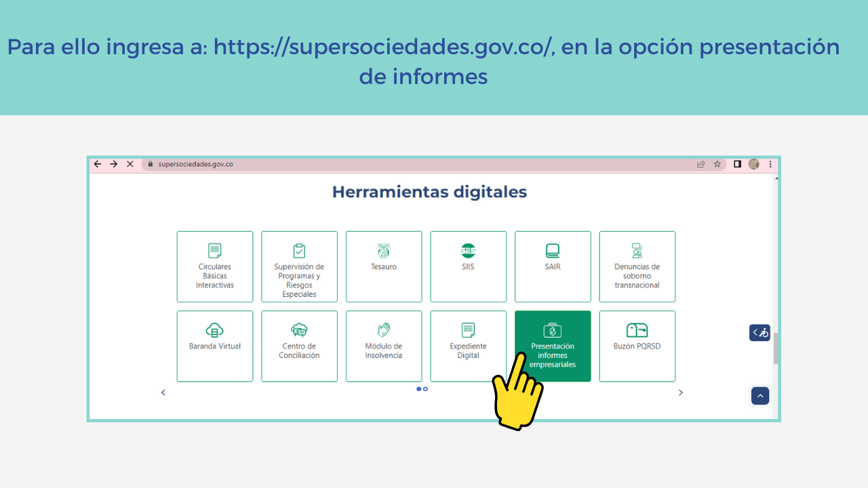The height and width of the screenshot is (488, 868).
Task: Open the Módulo de Insolvencia tile
Action: [384, 346]
